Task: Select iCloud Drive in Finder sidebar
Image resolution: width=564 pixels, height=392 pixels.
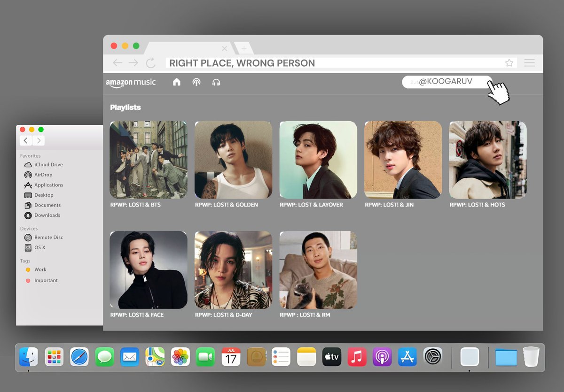Action: (x=43, y=165)
